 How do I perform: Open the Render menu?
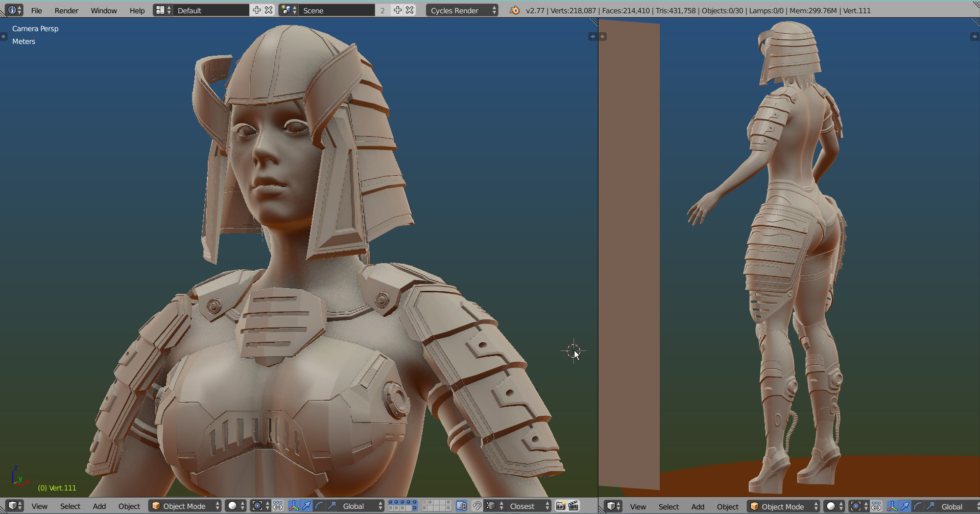[x=66, y=10]
